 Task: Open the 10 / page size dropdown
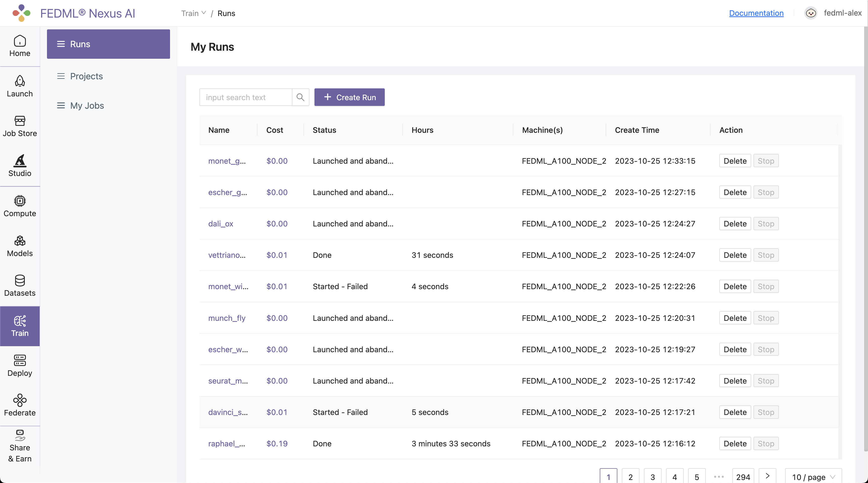click(813, 477)
